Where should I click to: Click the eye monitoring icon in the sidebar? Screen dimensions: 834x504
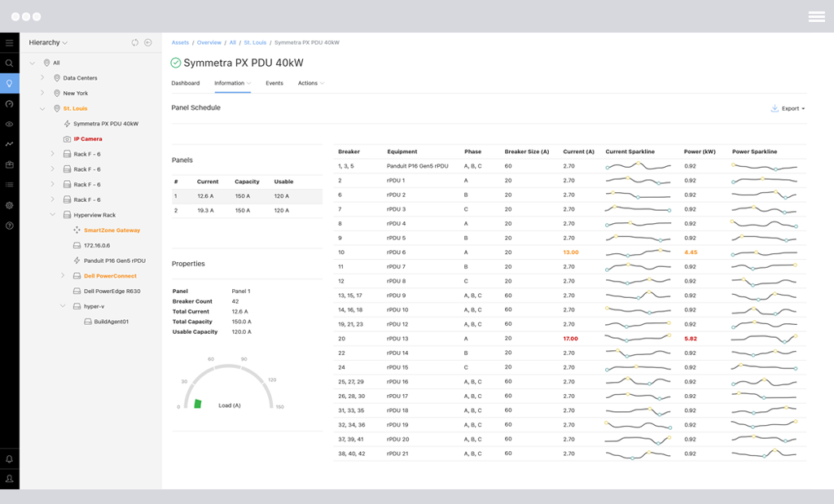[9, 124]
